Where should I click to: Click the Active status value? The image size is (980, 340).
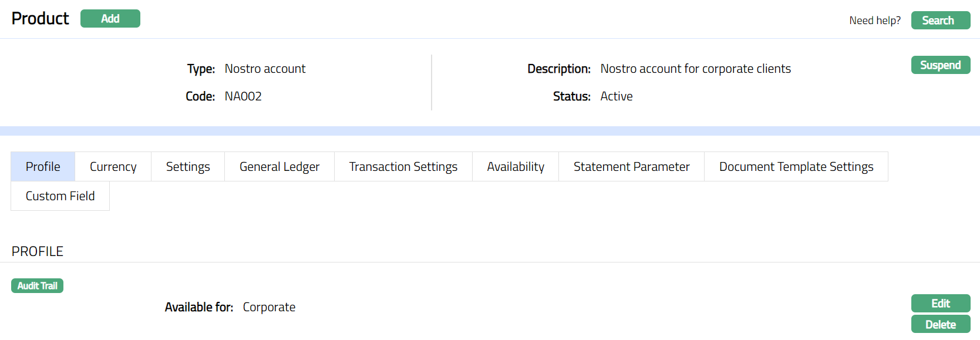pos(616,96)
